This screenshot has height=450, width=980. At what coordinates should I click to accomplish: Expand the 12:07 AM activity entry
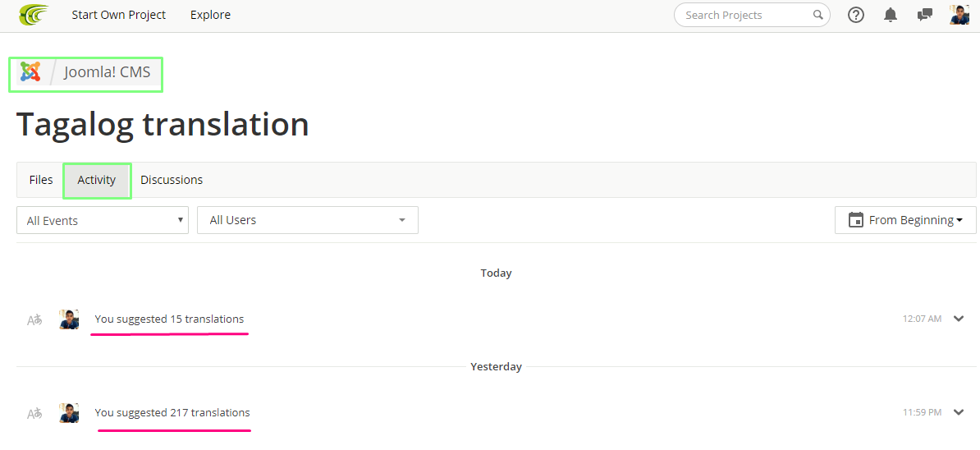(x=959, y=319)
